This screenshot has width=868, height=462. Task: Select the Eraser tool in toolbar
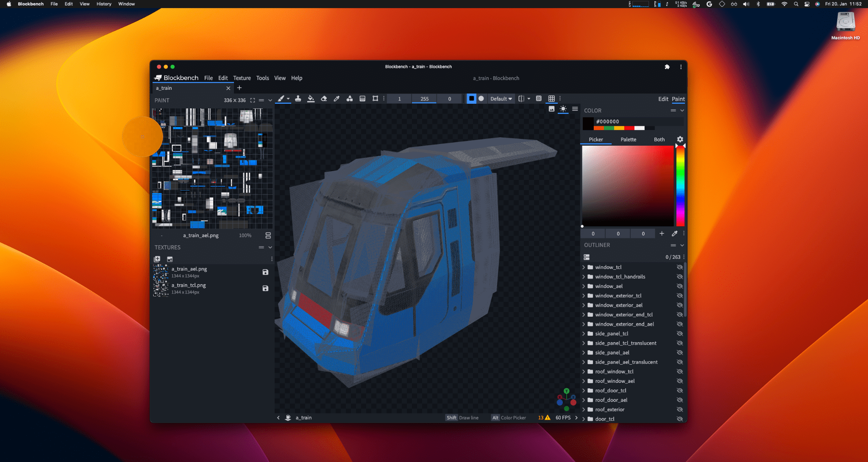(324, 98)
